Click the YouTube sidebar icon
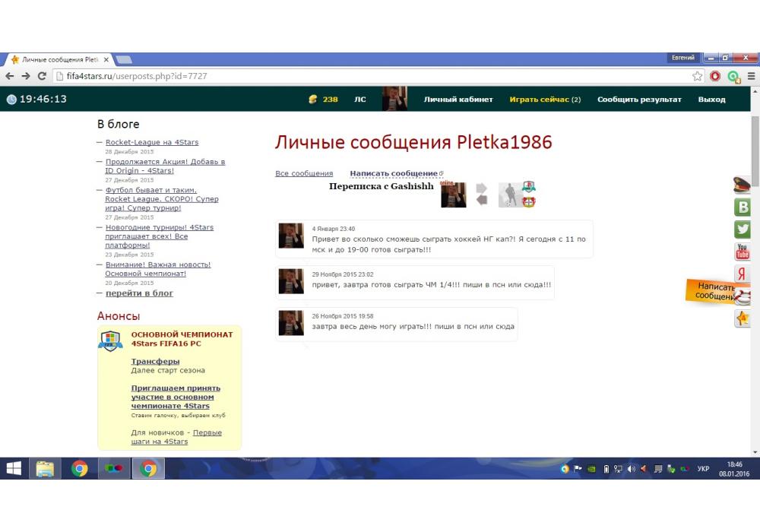 point(743,252)
